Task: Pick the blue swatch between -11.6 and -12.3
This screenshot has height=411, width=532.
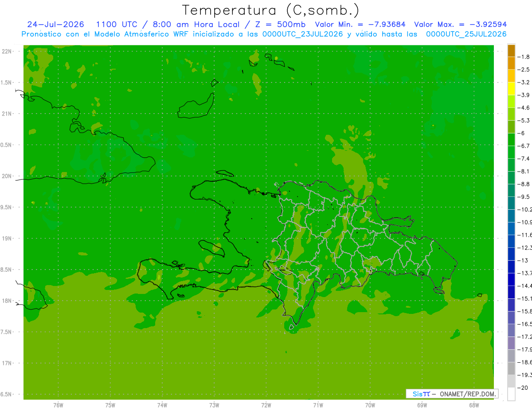Action: coord(511,241)
